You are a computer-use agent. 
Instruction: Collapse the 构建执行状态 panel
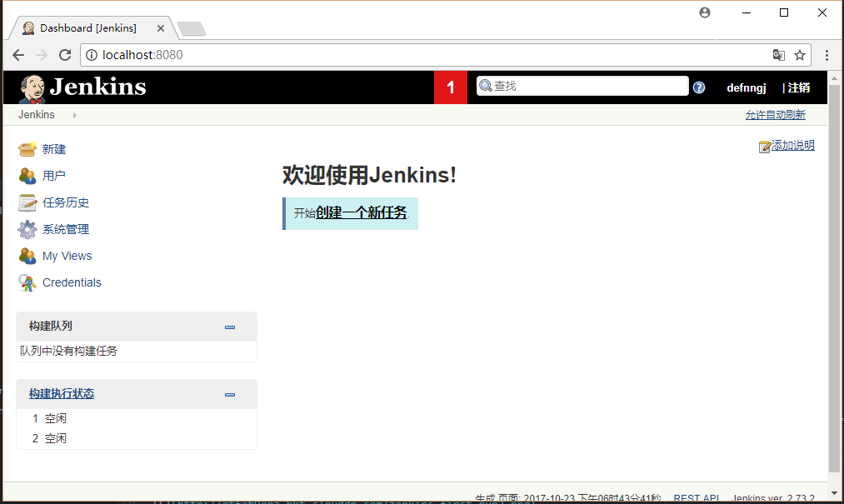[230, 395]
